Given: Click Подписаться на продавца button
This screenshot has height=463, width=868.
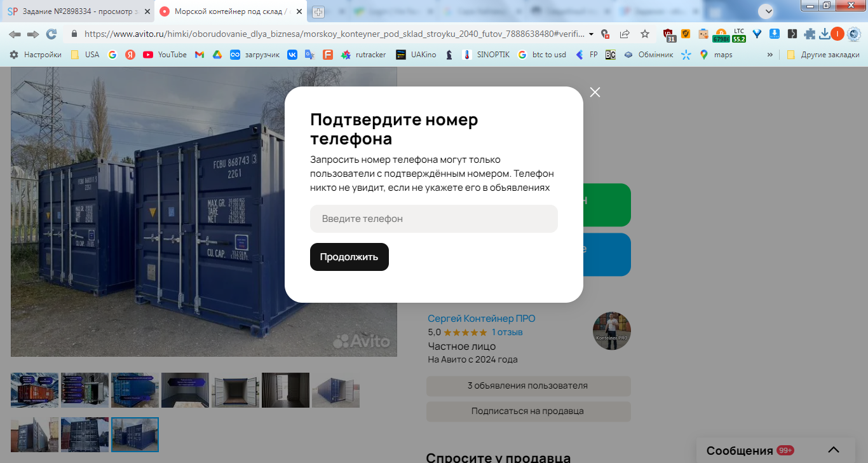Looking at the screenshot, I should pos(529,411).
